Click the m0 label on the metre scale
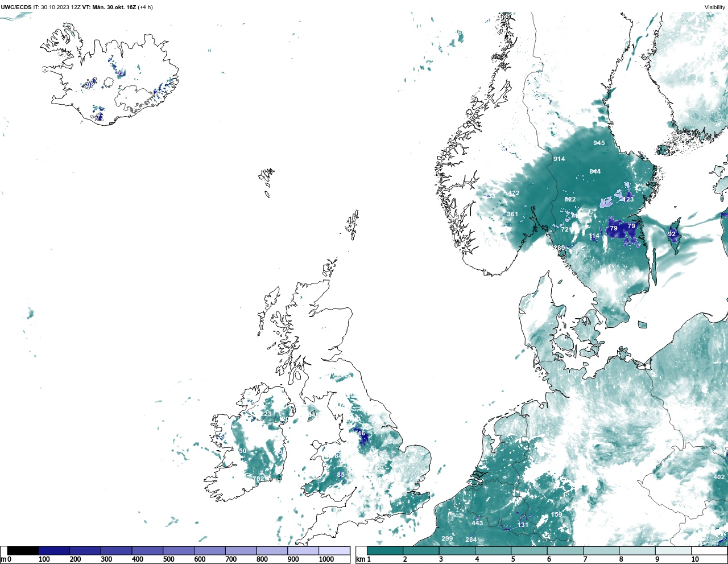The image size is (728, 564). click(x=6, y=559)
